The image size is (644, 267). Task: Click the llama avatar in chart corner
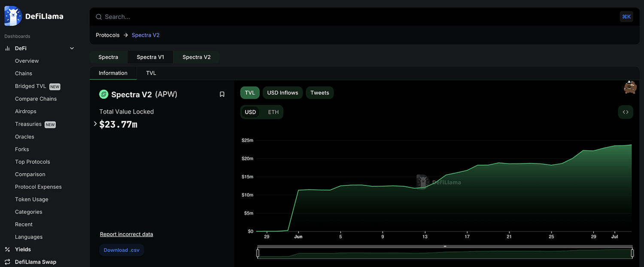click(629, 87)
